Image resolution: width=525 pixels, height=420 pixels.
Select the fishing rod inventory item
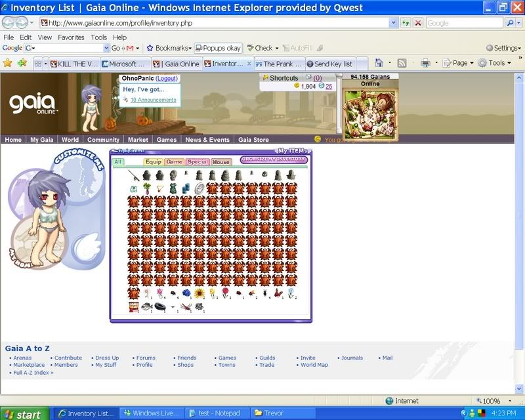tap(134, 175)
